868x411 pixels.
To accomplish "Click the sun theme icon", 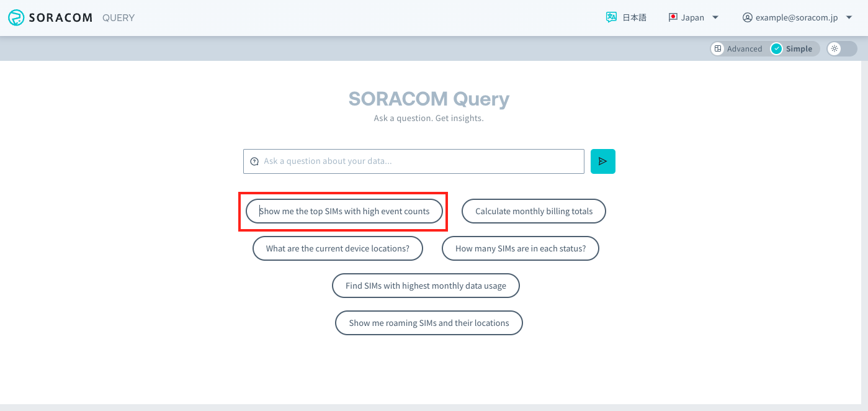I will tap(835, 48).
